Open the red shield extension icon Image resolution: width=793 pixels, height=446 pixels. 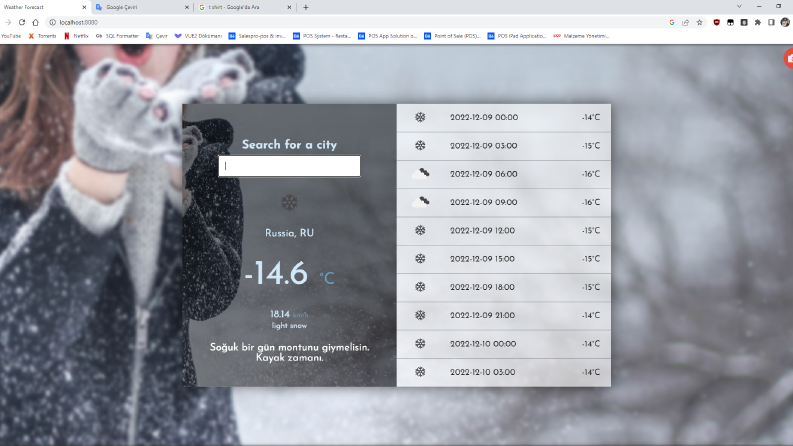click(717, 22)
